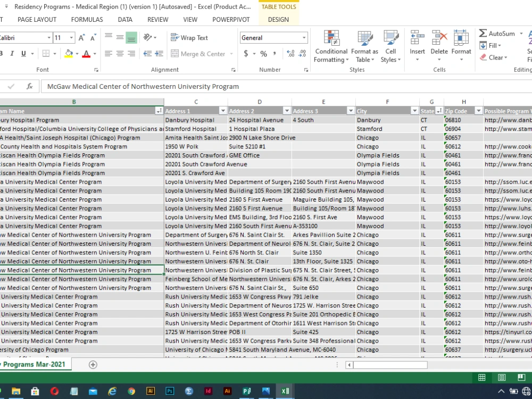
Task: Open Google Chrome from taskbar
Action: point(131,391)
